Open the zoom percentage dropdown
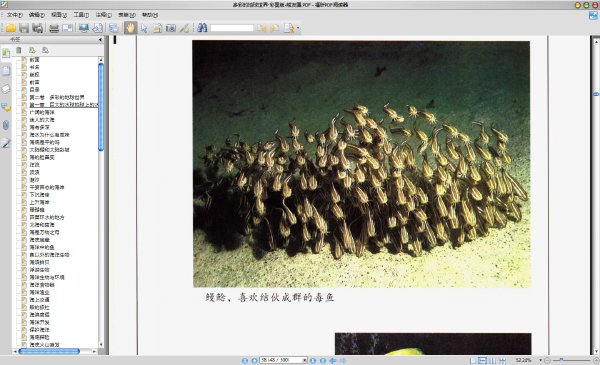Screen dimensions: 600x365 coord(540,360)
